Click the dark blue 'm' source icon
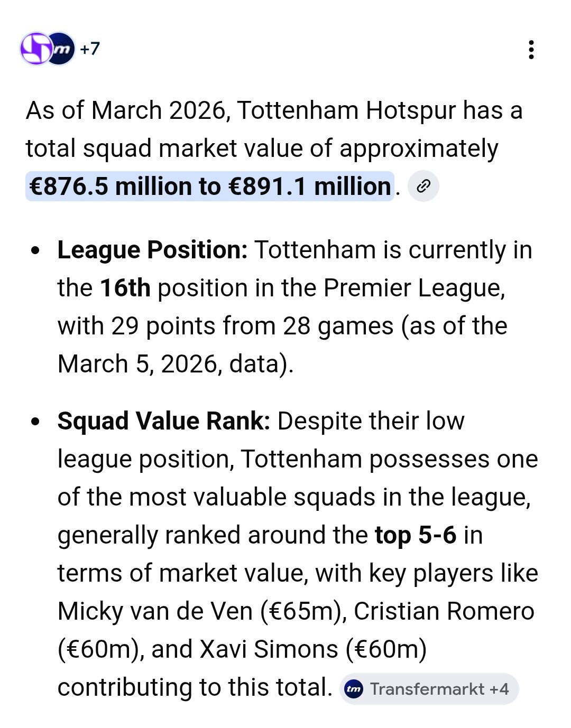The height and width of the screenshot is (728, 571). (63, 49)
